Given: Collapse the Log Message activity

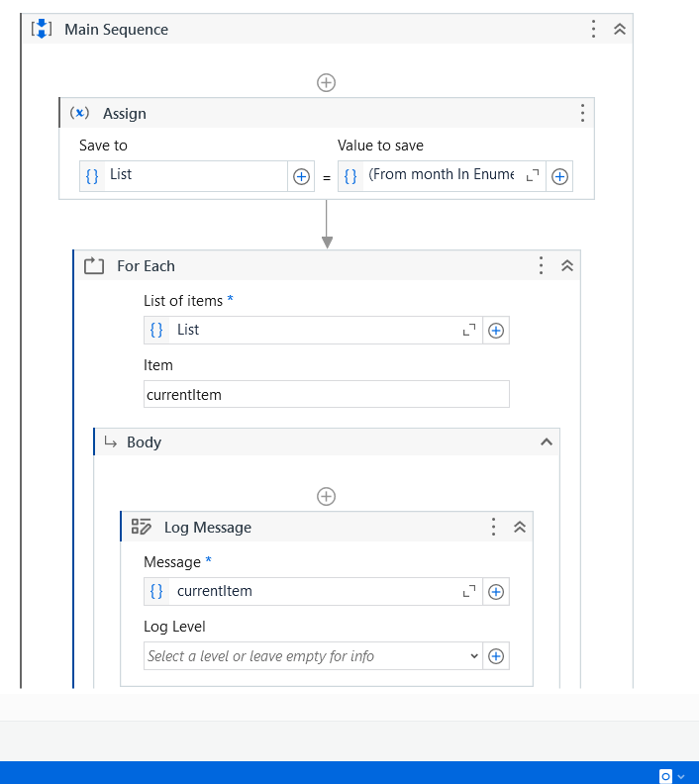Looking at the screenshot, I should (x=520, y=527).
